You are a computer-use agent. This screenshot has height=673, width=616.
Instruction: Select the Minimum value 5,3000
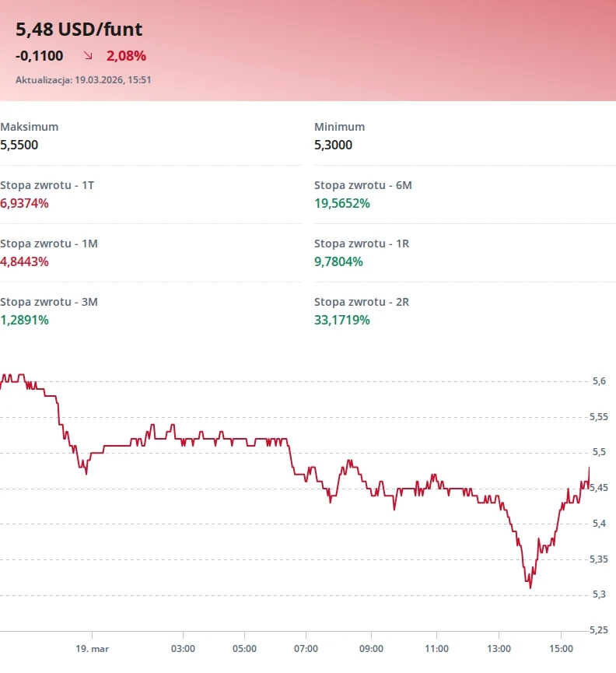[333, 145]
